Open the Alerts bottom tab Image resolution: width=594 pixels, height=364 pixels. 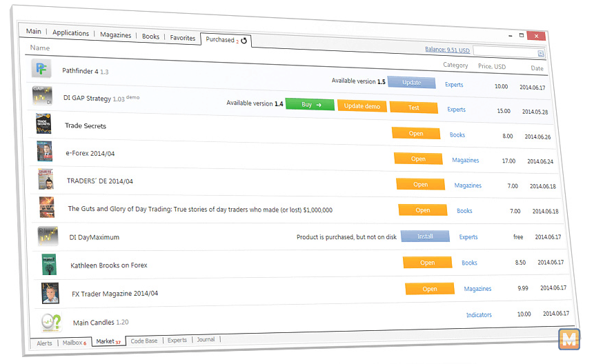pos(44,343)
